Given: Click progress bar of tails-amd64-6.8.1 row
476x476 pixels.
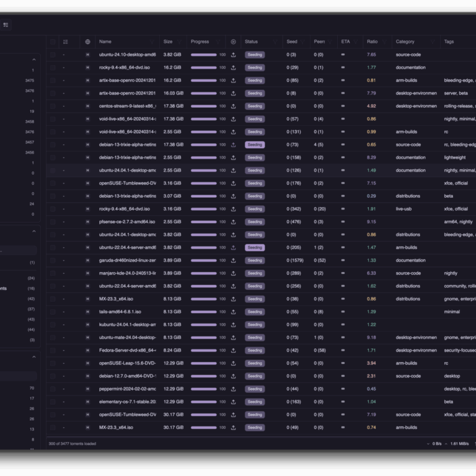Looking at the screenshot, I should tap(204, 312).
